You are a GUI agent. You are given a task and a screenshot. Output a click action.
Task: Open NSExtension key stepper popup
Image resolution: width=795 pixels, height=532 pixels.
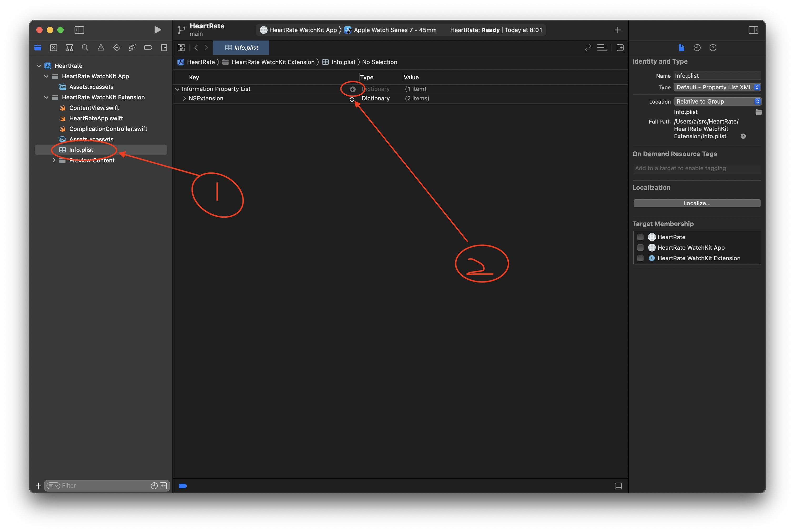click(x=352, y=99)
